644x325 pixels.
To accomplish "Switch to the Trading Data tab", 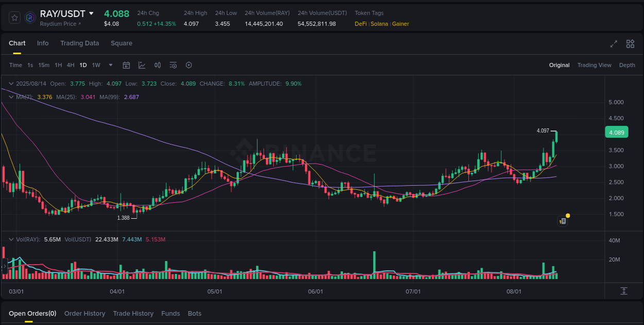I will [79, 43].
